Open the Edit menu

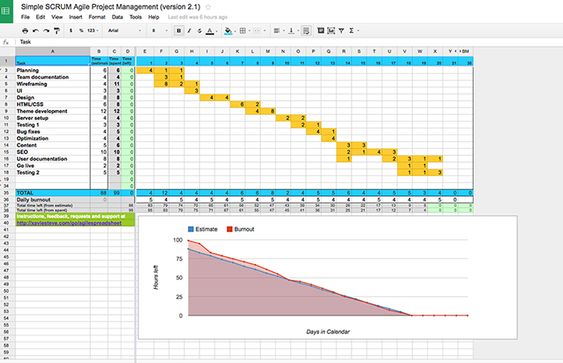pyautogui.click(x=40, y=17)
